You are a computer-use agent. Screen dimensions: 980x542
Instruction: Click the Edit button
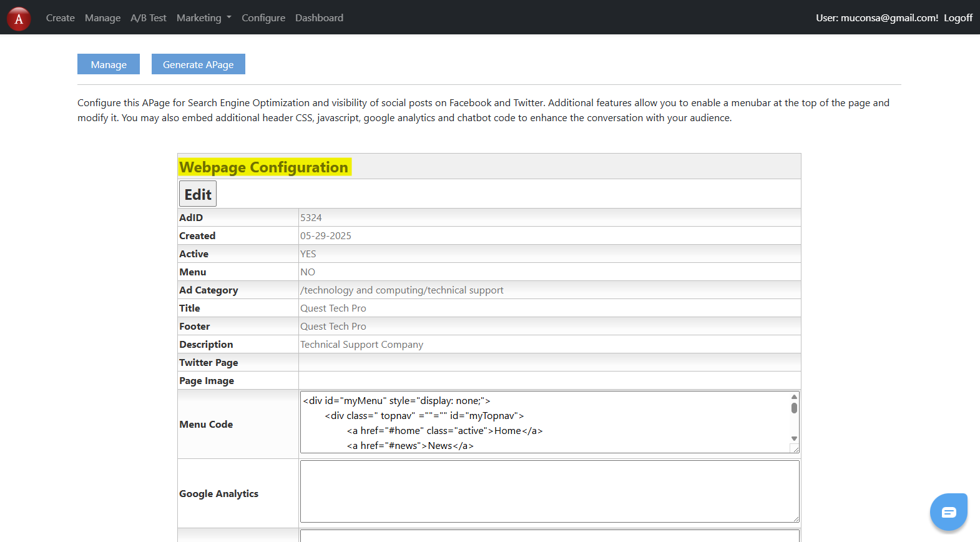198,194
